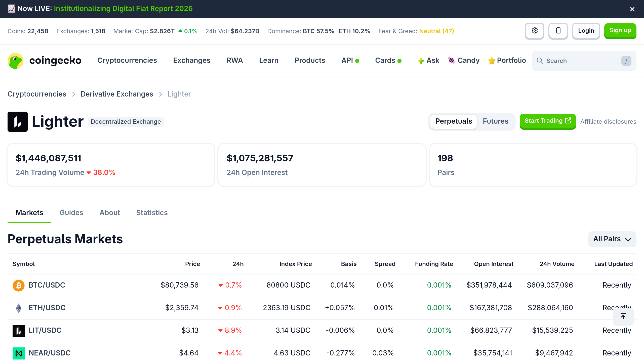The height and width of the screenshot is (362, 644).
Task: Switch to the Perpetuals toggle
Action: point(454,121)
